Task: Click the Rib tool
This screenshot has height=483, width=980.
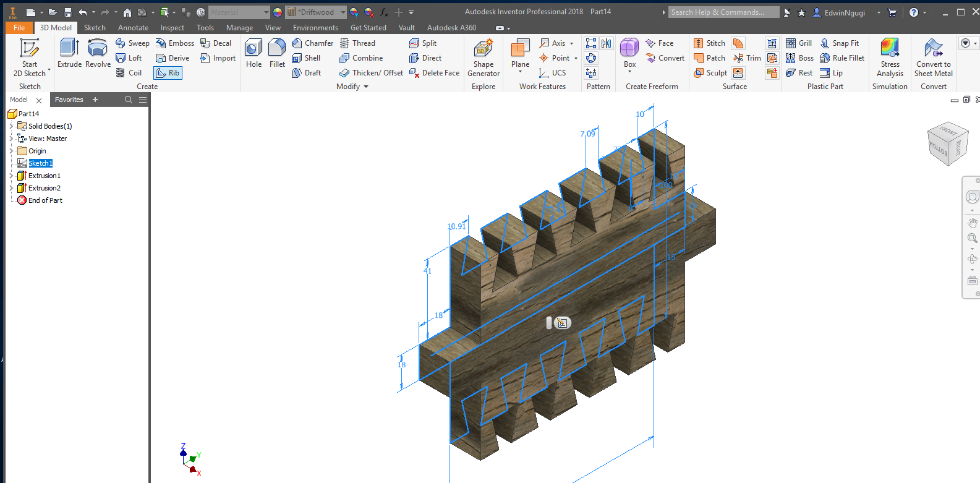Action: pyautogui.click(x=168, y=73)
